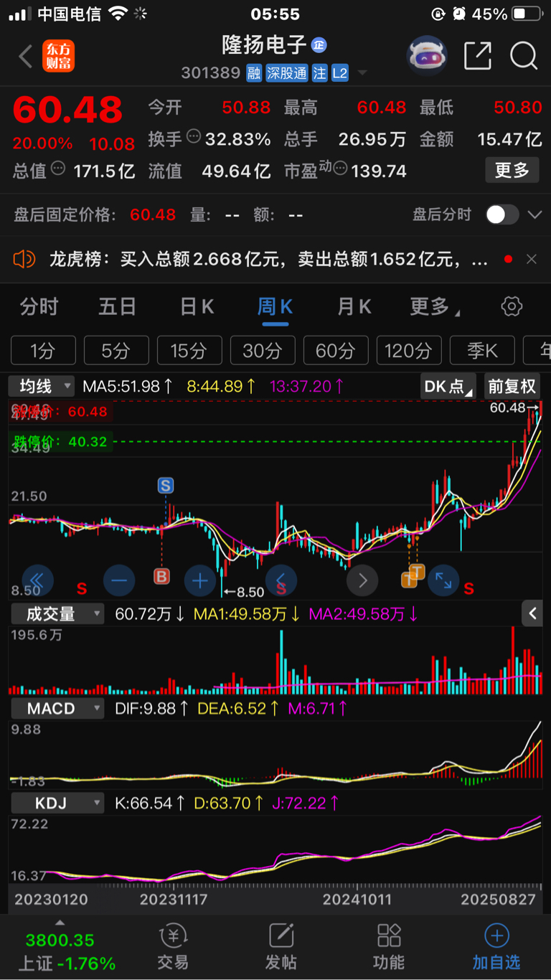Switch to 日K tab

pyautogui.click(x=197, y=307)
